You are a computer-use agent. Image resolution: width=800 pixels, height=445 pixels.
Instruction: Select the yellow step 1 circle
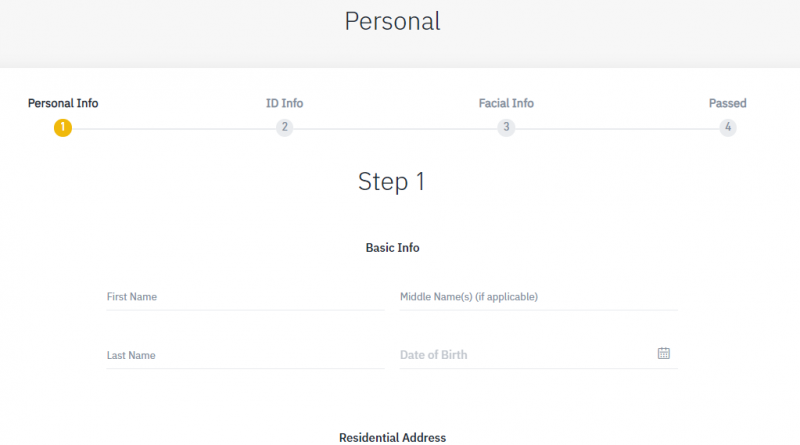coord(63,128)
